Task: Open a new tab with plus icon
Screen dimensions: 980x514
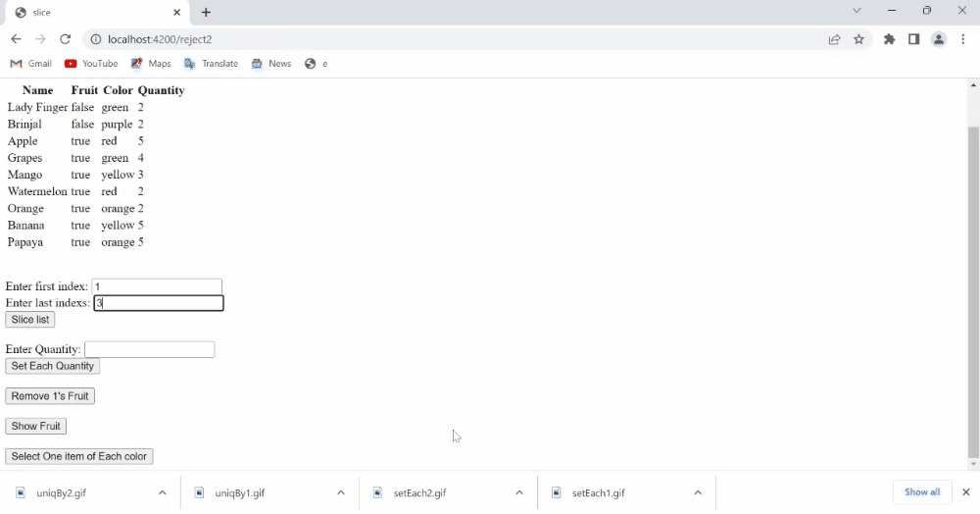Action: 206,12
